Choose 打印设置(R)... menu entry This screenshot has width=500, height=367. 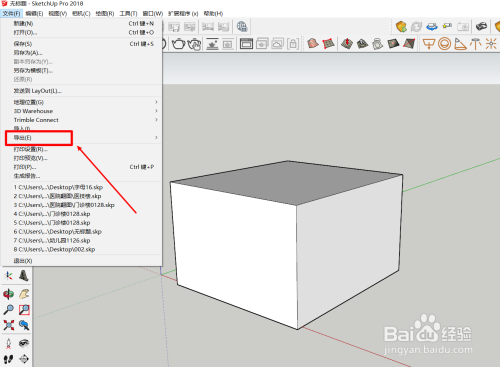point(83,149)
